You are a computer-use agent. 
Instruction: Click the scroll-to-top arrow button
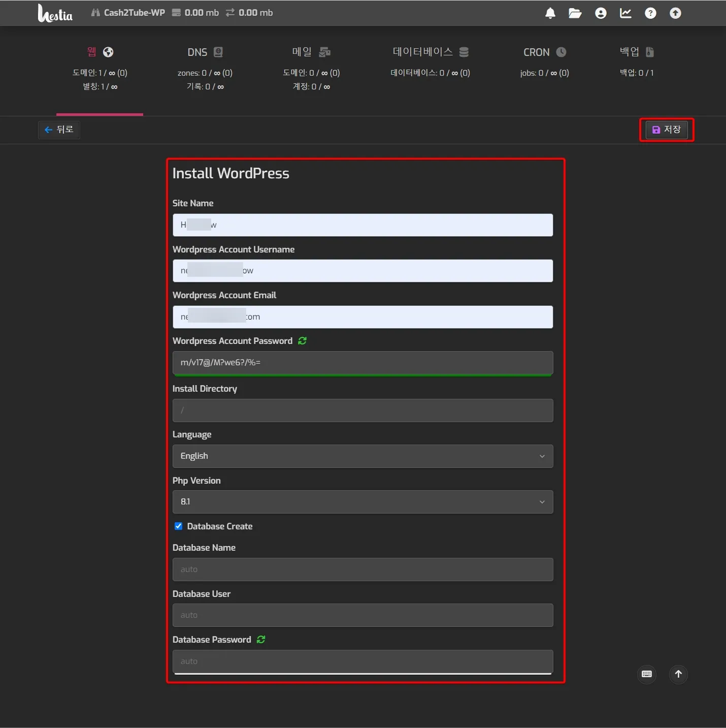[678, 674]
